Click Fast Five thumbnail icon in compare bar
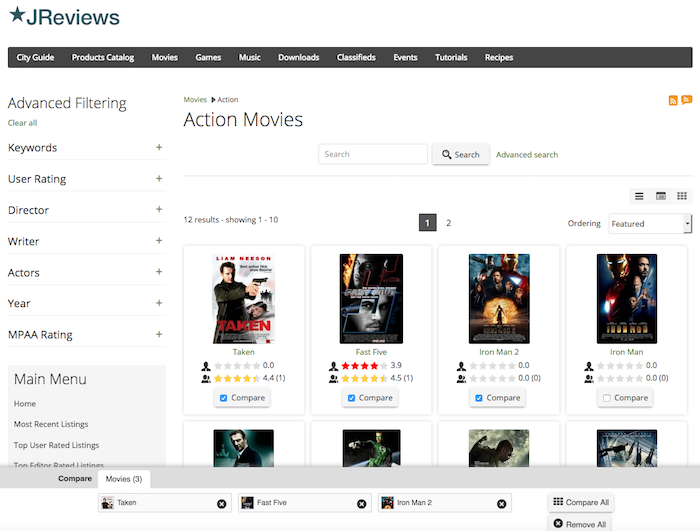 coord(247,503)
